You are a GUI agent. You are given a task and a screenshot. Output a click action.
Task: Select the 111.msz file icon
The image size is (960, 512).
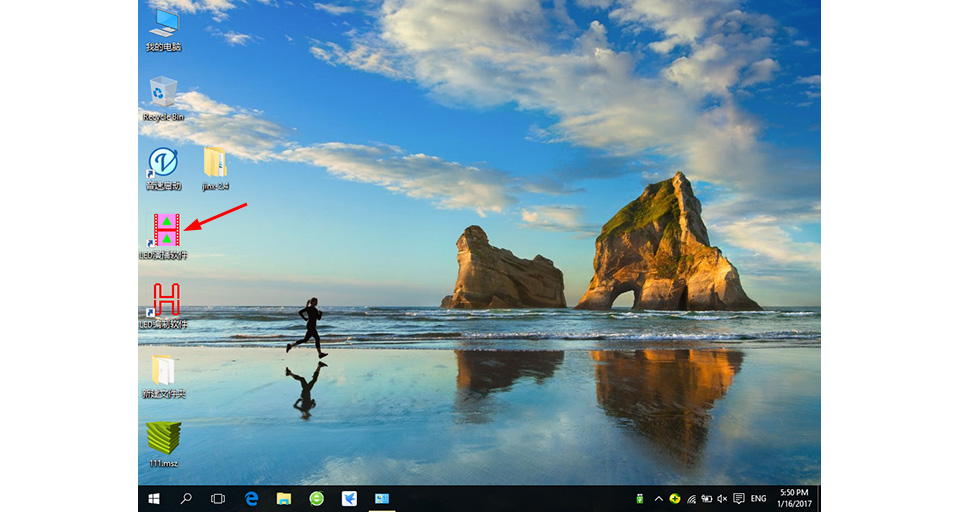[163, 445]
